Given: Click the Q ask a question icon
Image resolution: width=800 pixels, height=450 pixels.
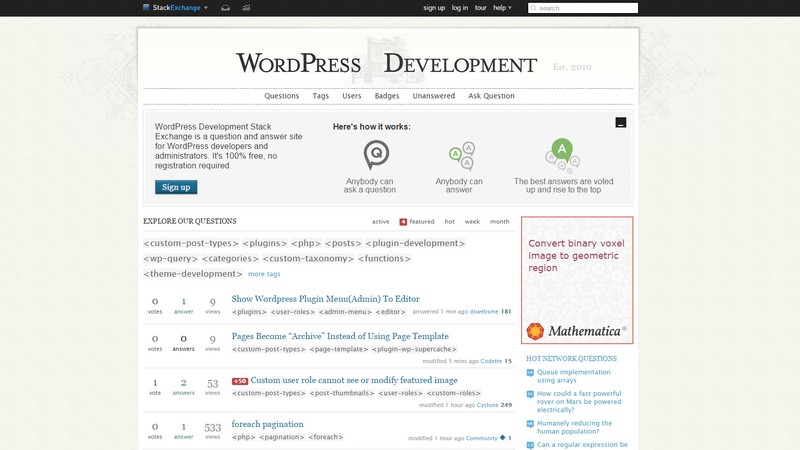Looking at the screenshot, I should pyautogui.click(x=376, y=155).
